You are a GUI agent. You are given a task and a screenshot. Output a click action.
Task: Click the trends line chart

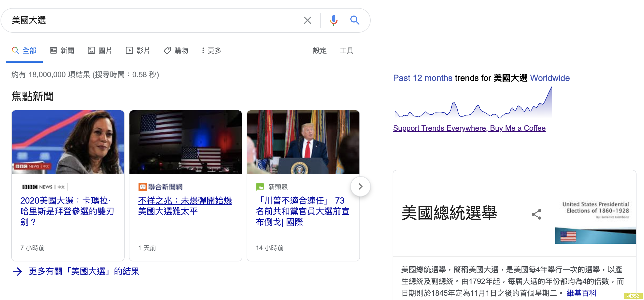(x=473, y=102)
